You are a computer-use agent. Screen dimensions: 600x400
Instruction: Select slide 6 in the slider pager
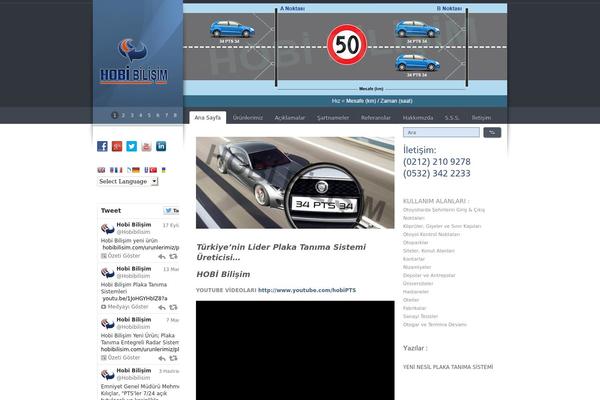pos(158,115)
